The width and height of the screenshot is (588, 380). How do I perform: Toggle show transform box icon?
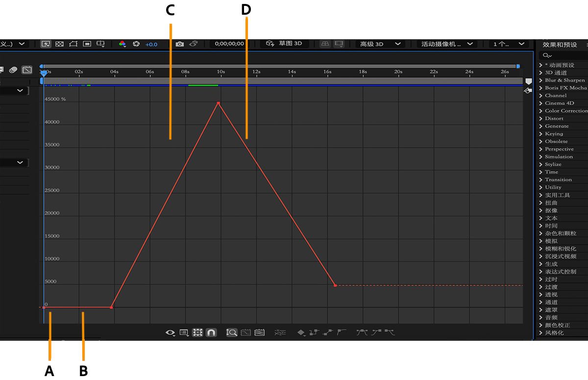[197, 332]
